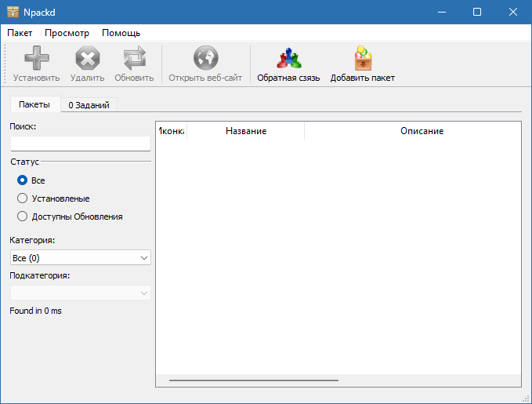Click the Удалить cross icon

(x=88, y=58)
